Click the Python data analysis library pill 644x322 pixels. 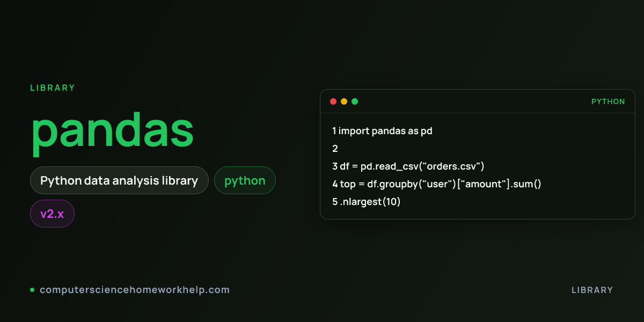tap(119, 180)
